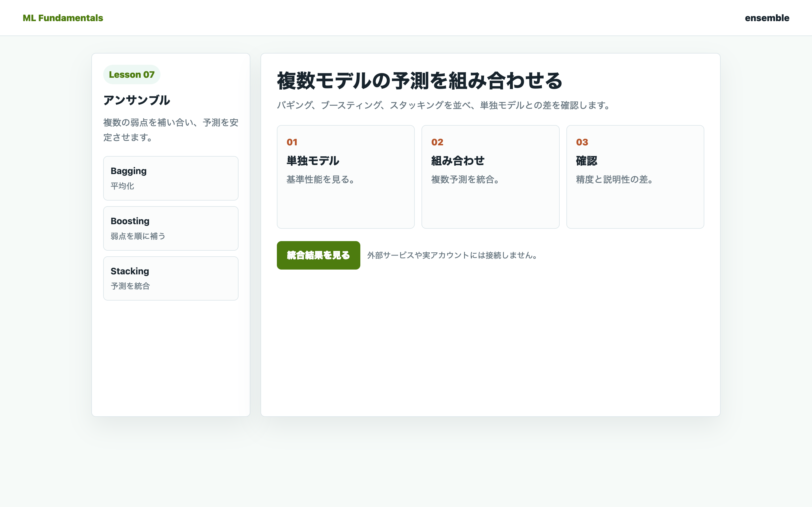The width and height of the screenshot is (812, 507).
Task: Click the Lesson 07 badge
Action: [132, 74]
